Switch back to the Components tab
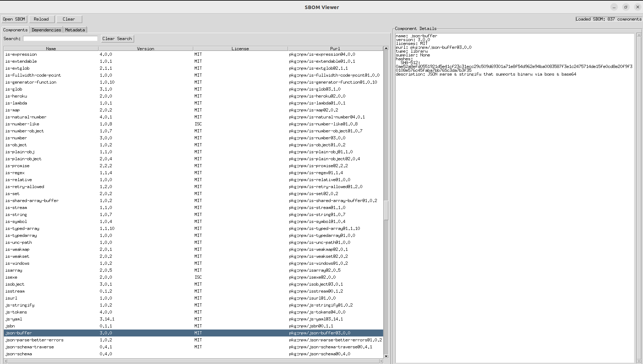 coord(15,30)
